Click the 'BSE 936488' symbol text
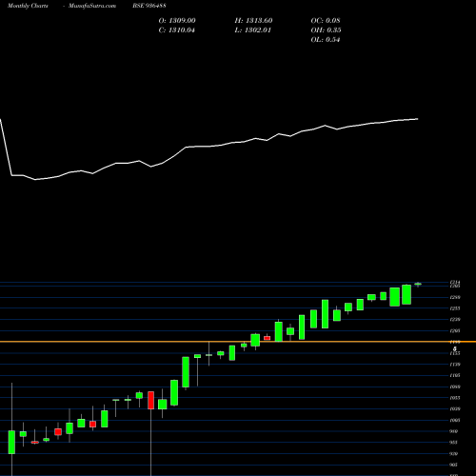Viewport: 476px width, 476px height. pyautogui.click(x=149, y=6)
